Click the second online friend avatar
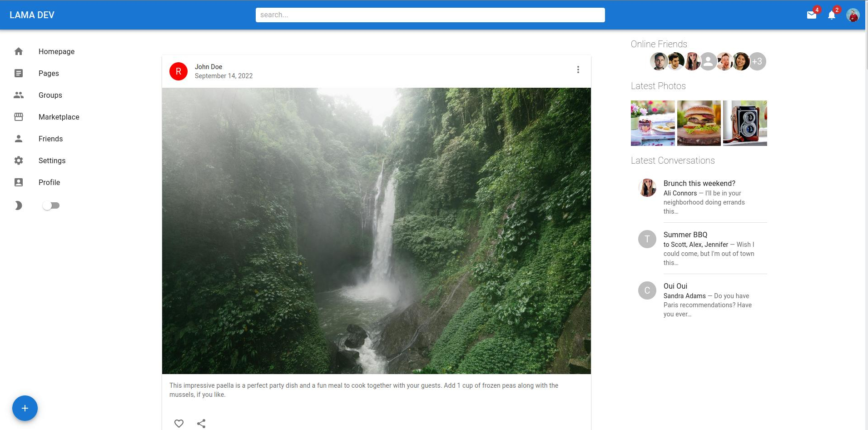This screenshot has height=430, width=868. click(x=675, y=61)
